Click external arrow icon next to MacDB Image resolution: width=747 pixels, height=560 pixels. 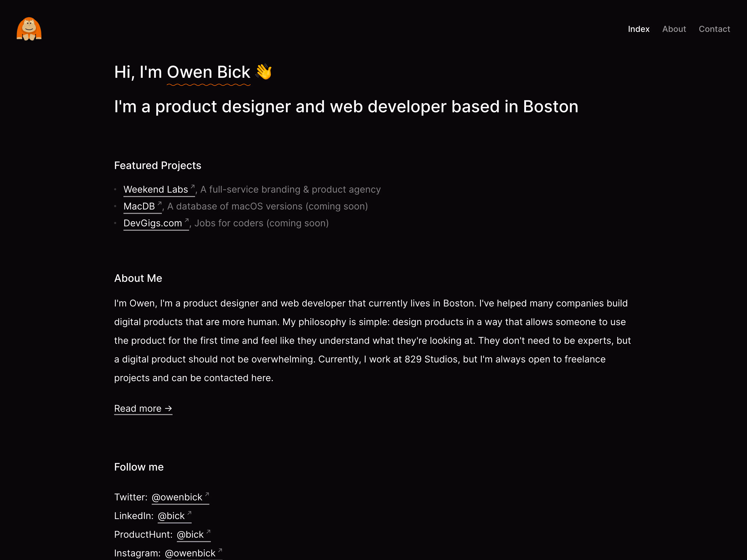tap(160, 203)
